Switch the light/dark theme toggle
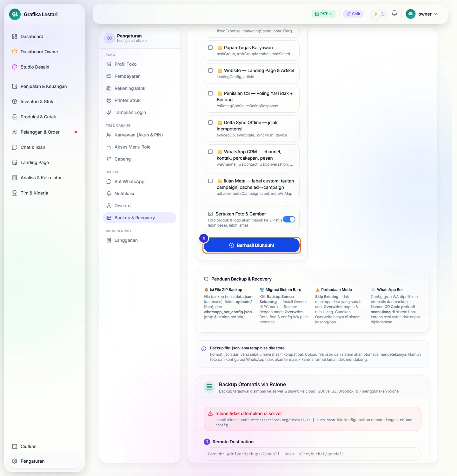Screen dimensions: 457x476 tap(379, 14)
